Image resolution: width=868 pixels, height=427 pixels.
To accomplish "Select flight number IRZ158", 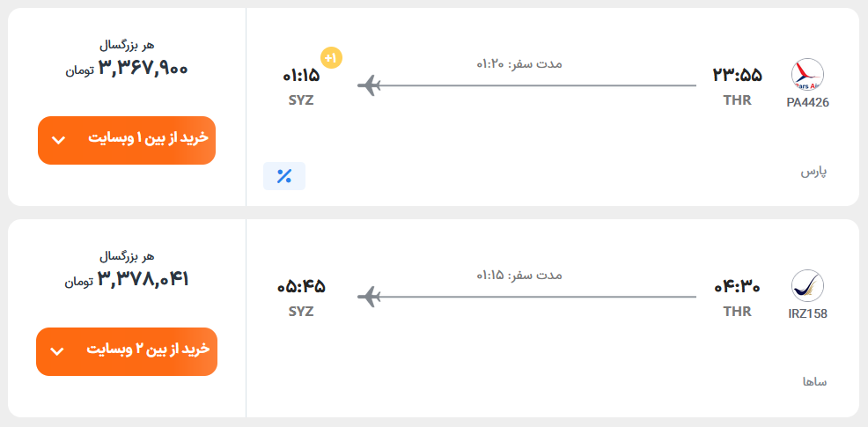I will pyautogui.click(x=807, y=314).
